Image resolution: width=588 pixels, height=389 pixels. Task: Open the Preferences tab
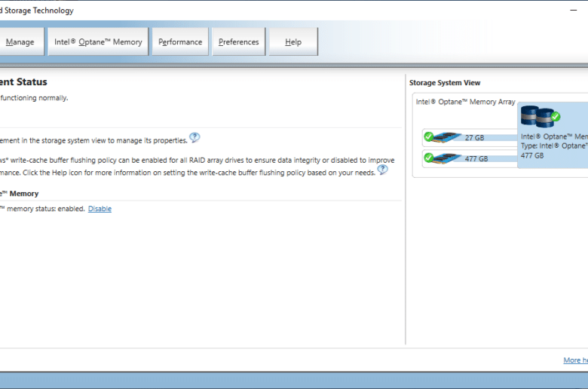pos(238,41)
